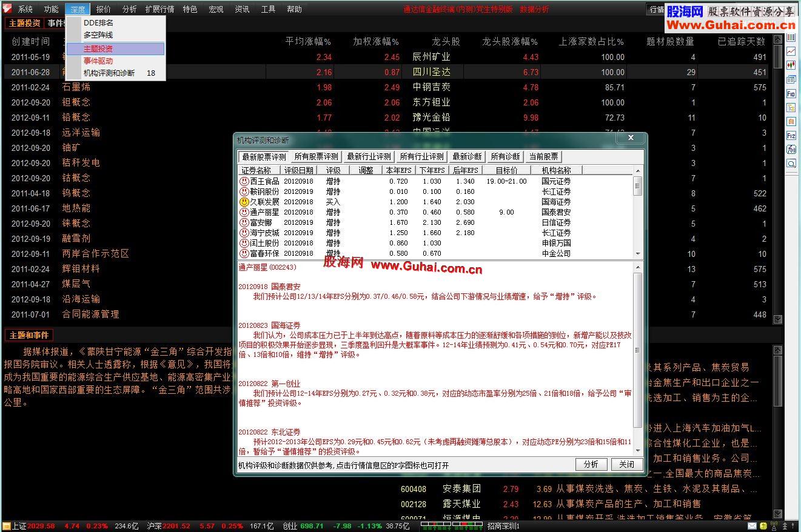Screen dimensions: 801x532
Task: Click the double up-arrow status bar icon
Action: (x=785, y=526)
